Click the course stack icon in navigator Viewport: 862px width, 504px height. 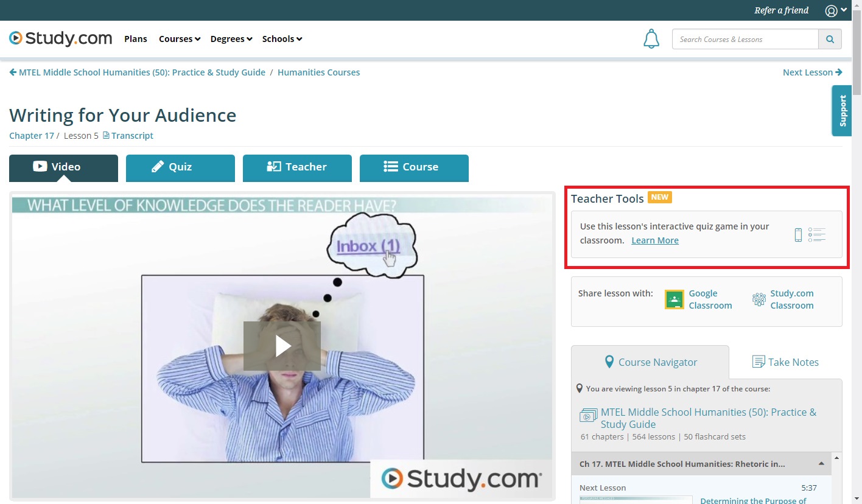pos(588,416)
